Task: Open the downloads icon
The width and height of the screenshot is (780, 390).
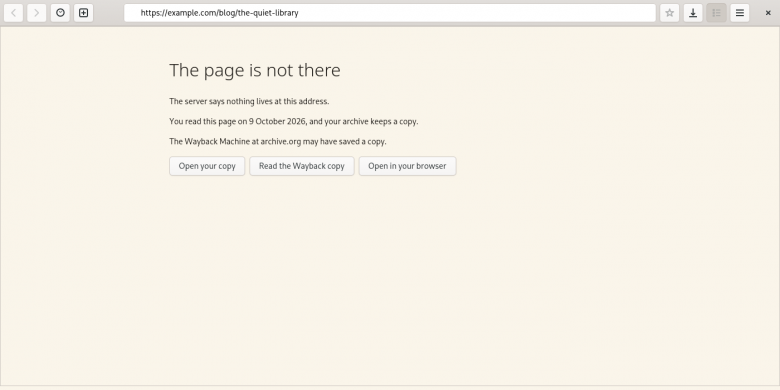Action: point(693,13)
